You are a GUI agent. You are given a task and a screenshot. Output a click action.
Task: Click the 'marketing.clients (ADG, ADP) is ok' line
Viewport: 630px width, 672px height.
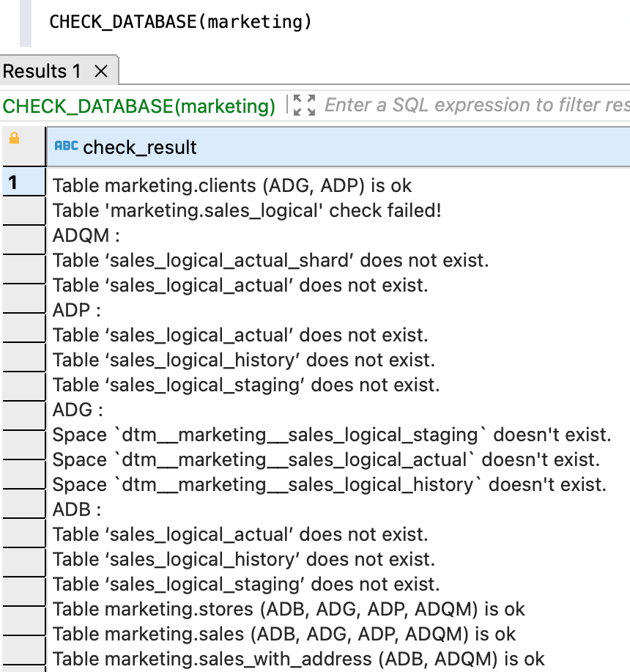232,186
